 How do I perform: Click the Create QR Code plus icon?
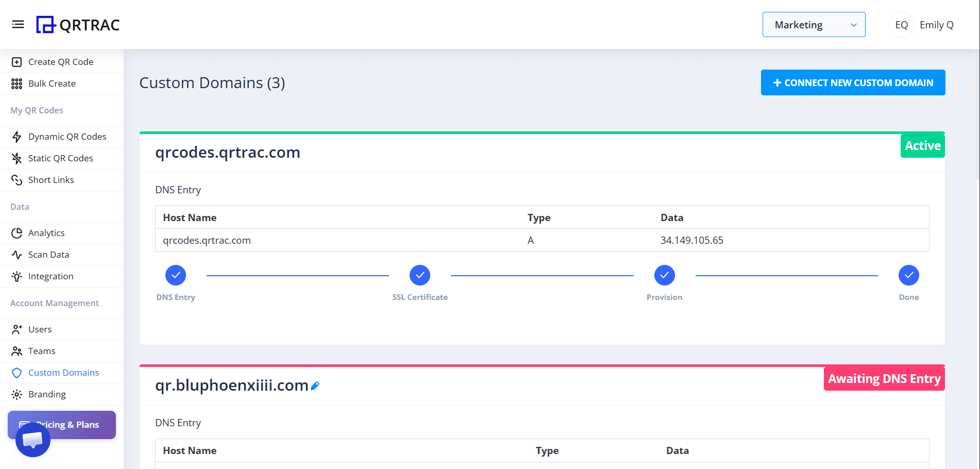(x=16, y=62)
